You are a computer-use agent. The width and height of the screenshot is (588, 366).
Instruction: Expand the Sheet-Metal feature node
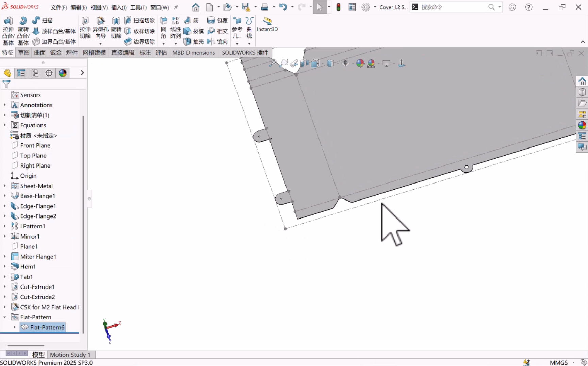tap(5, 186)
